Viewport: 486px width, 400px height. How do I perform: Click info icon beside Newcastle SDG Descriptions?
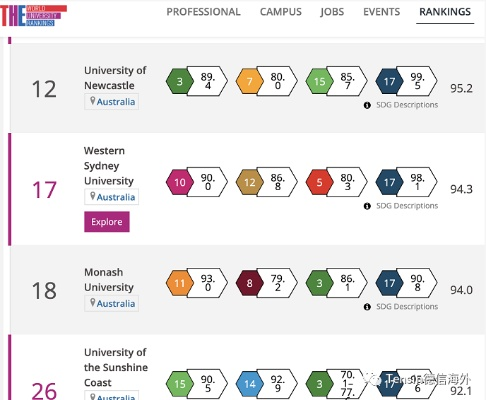pos(367,105)
